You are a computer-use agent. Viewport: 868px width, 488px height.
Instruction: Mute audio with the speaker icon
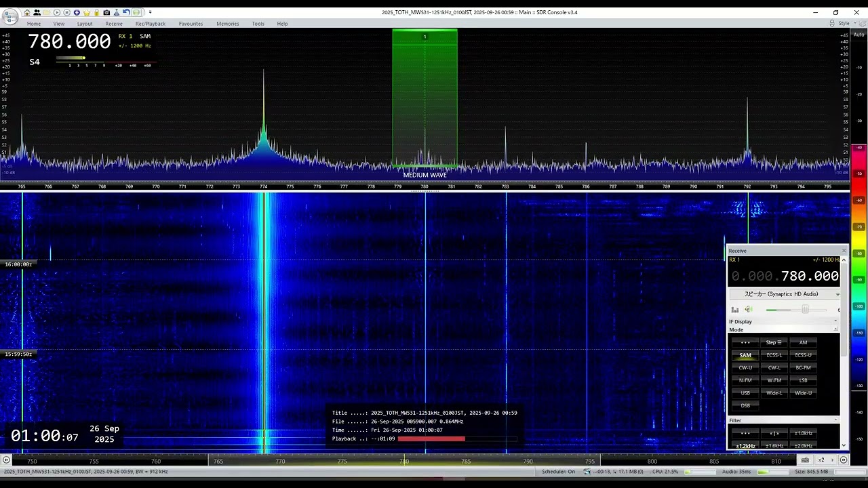coord(749,310)
